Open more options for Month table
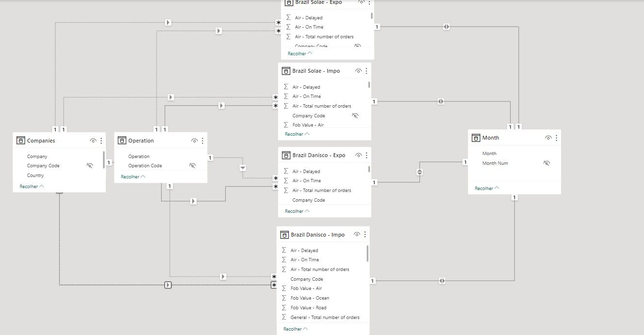The image size is (644, 335). pos(556,138)
